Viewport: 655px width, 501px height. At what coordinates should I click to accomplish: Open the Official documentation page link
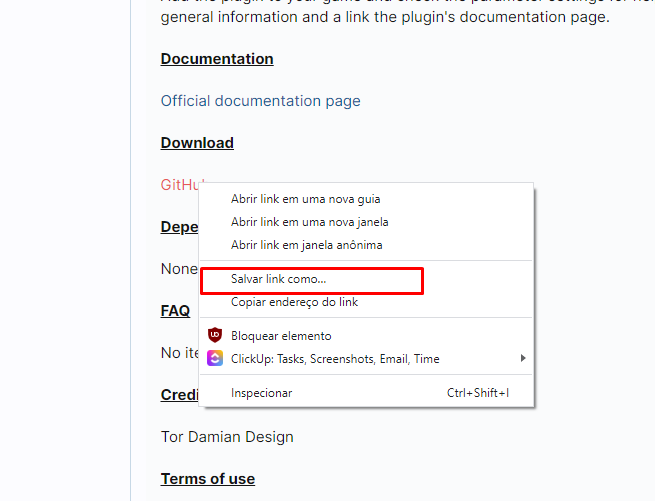[x=260, y=101]
